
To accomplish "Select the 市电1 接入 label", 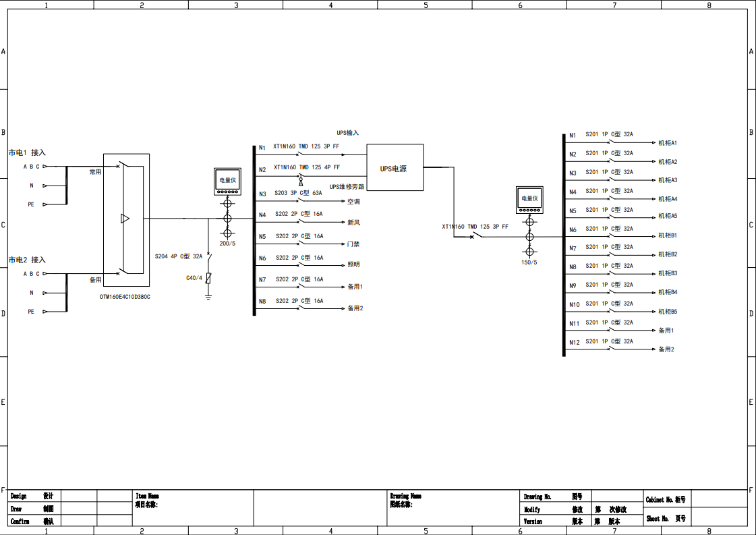I will pyautogui.click(x=27, y=152).
